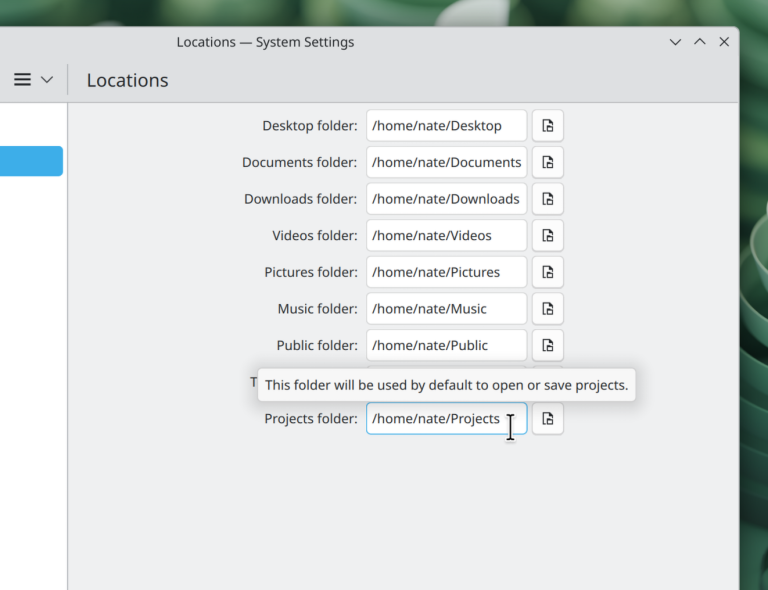The width and height of the screenshot is (768, 590).
Task: Click the 'Public folder:' label
Action: [317, 346]
